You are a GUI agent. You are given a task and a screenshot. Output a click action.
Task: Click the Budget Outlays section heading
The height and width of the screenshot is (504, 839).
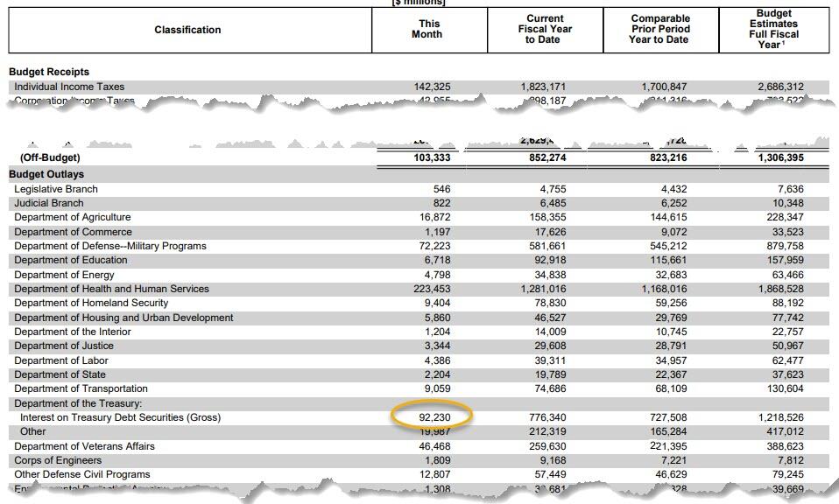(46, 174)
